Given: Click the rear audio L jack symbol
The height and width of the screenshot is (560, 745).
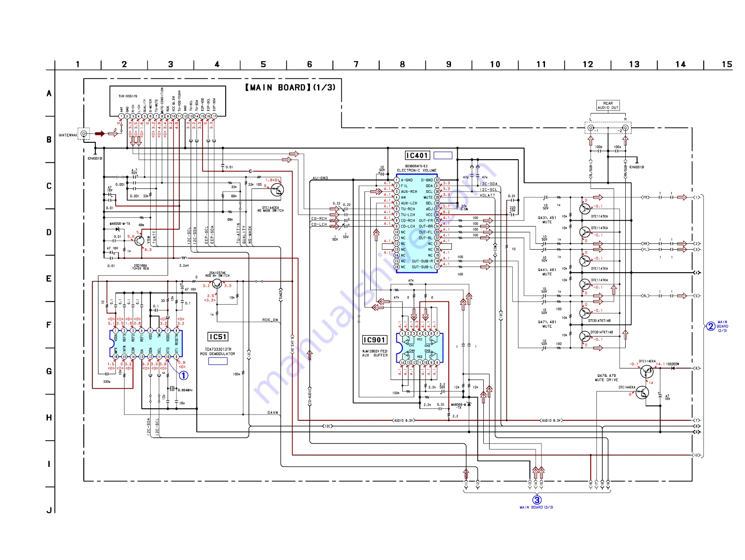Looking at the screenshot, I should pyautogui.click(x=590, y=128).
